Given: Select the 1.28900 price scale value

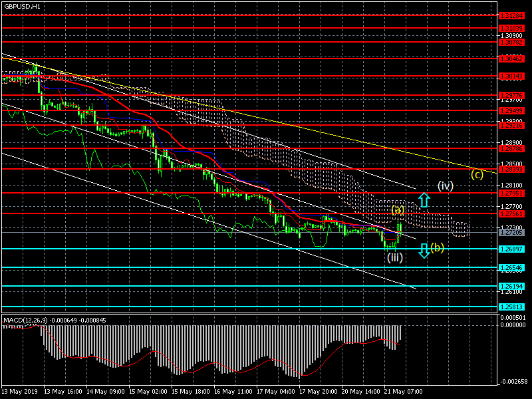Looking at the screenshot, I should coord(511,142).
